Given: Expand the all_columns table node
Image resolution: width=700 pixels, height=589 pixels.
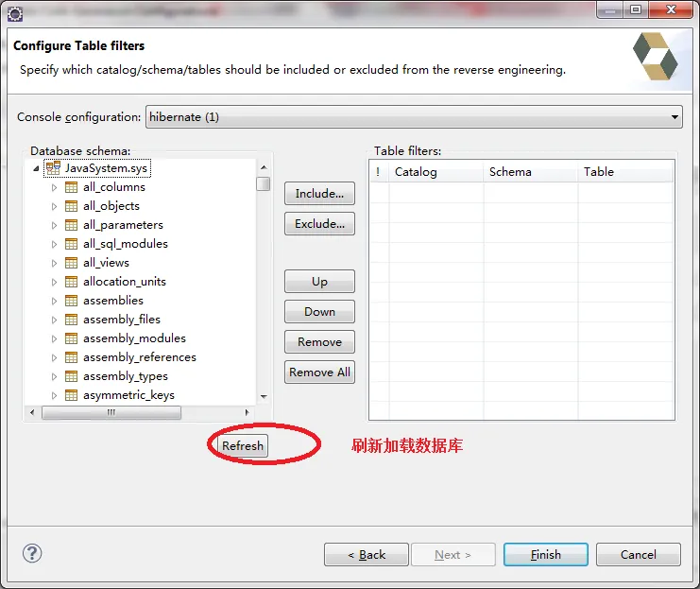Looking at the screenshot, I should pyautogui.click(x=54, y=188).
